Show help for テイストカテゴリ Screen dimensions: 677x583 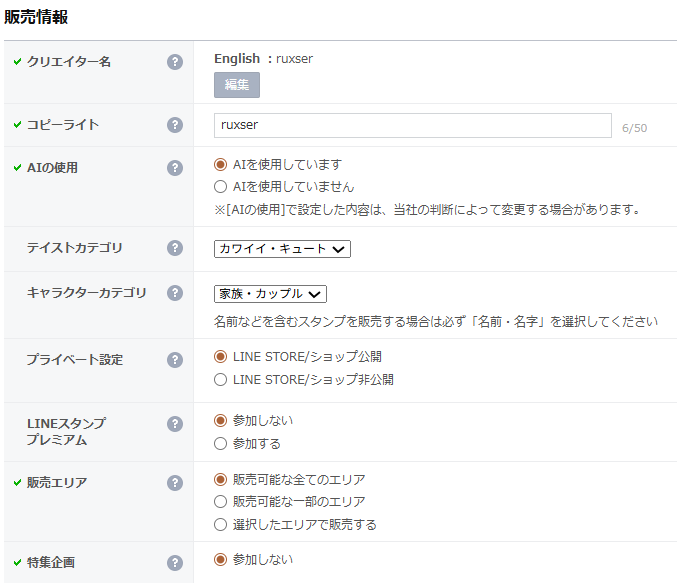click(175, 248)
